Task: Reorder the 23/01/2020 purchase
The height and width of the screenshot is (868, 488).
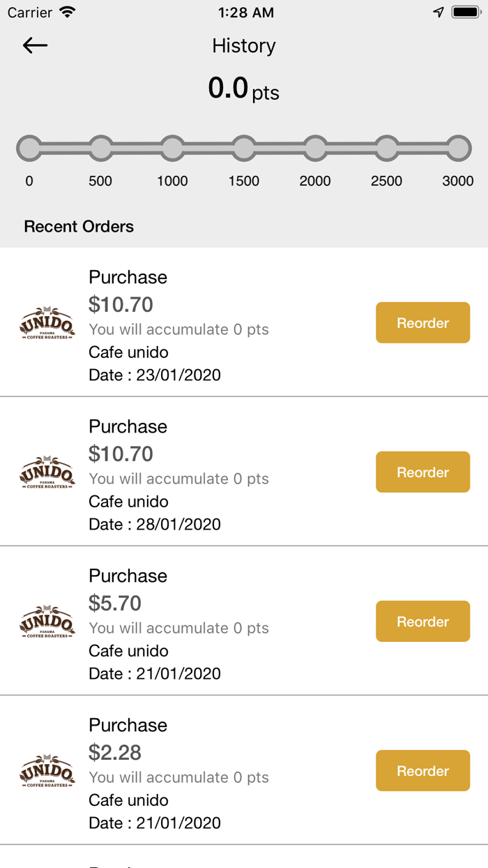Action: [422, 323]
